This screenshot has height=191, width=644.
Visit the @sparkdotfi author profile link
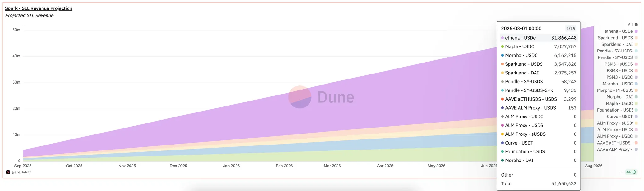pos(21,172)
